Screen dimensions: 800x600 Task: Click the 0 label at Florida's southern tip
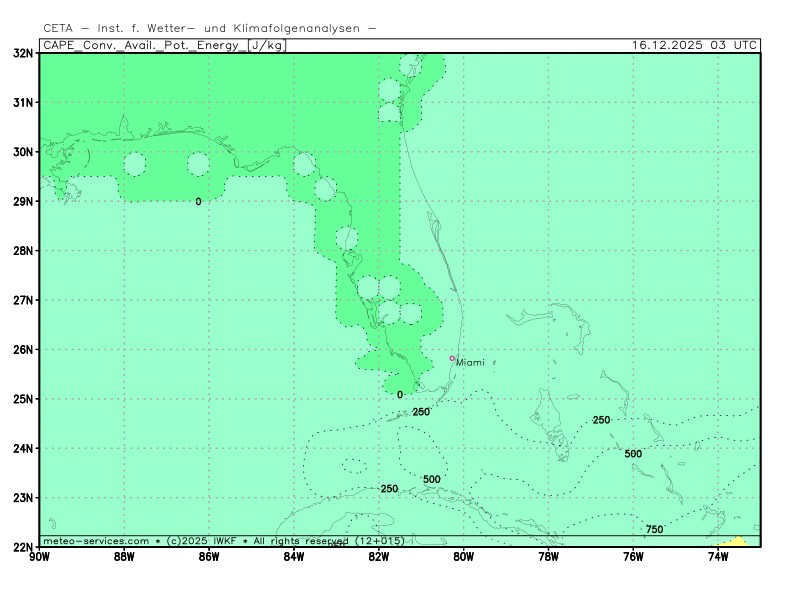click(x=400, y=395)
